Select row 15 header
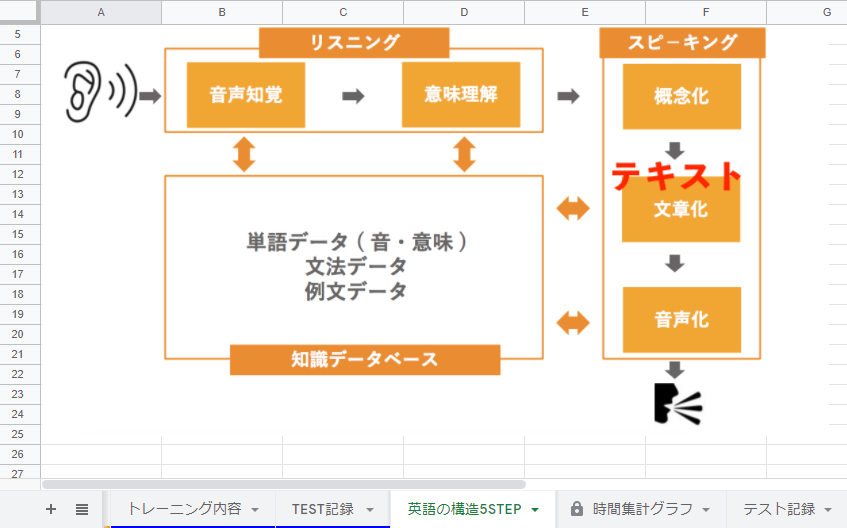Screen dimensions: 847x528 pos(18,234)
